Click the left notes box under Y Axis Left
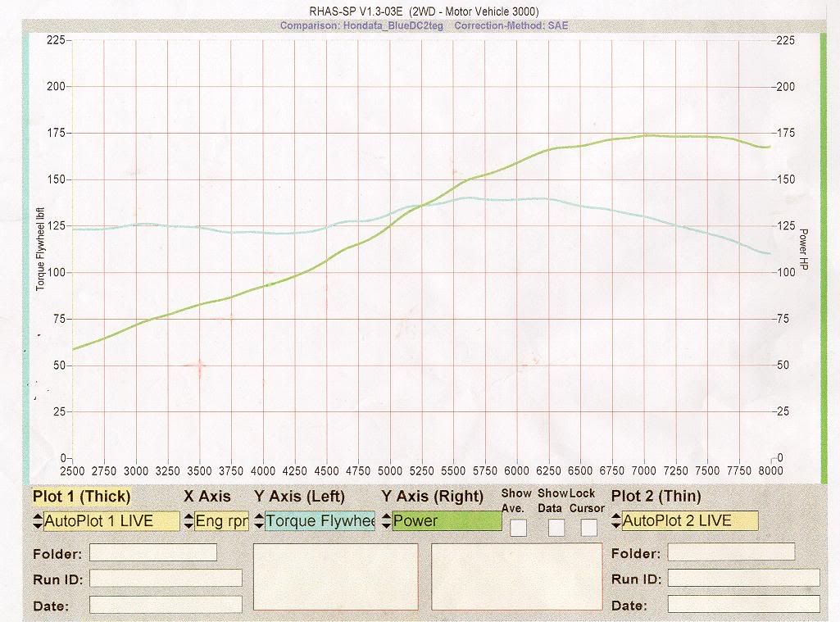840x622 pixels. click(335, 577)
